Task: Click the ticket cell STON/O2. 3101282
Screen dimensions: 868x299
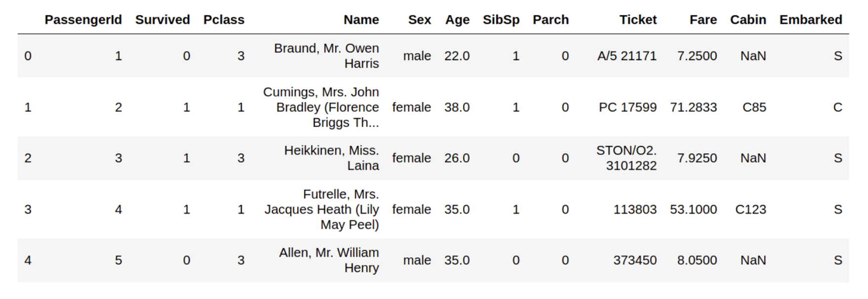Action: pyautogui.click(x=626, y=158)
